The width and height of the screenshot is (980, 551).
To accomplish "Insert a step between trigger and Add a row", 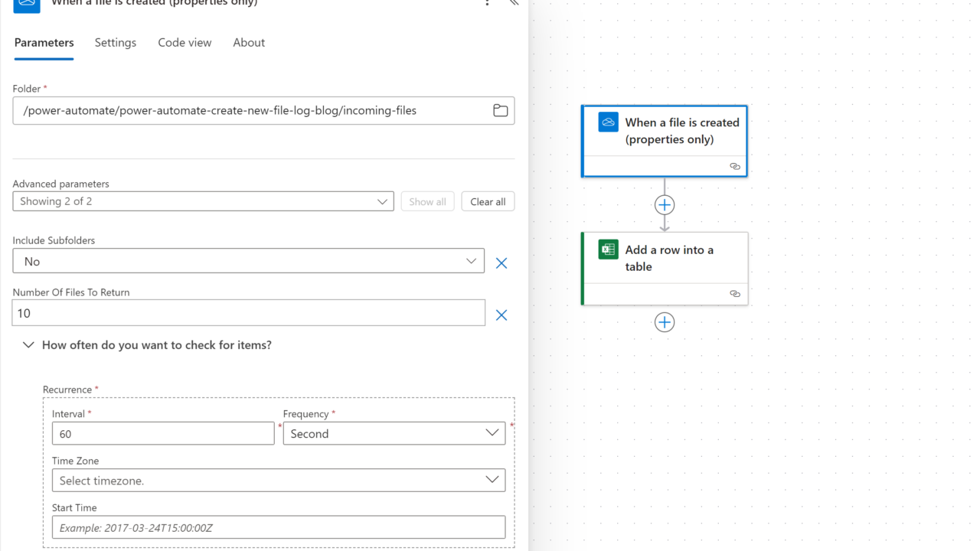I will [665, 205].
